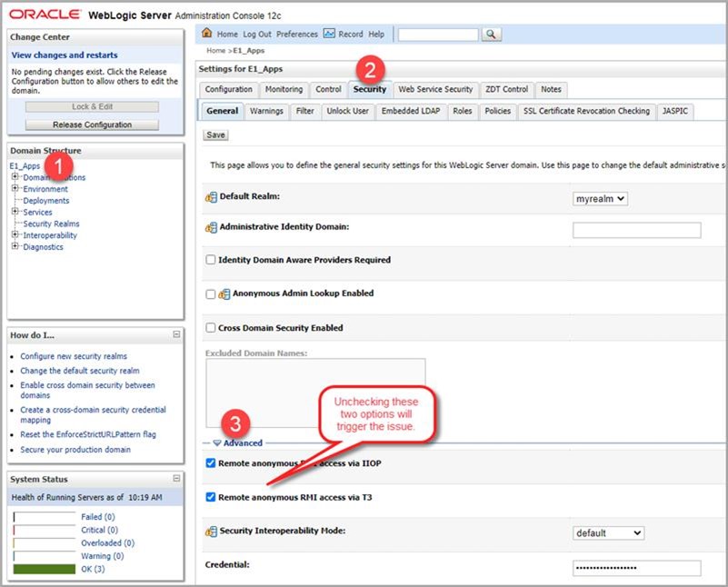
Task: Check Cross Domain Security Enabled
Action: click(211, 328)
